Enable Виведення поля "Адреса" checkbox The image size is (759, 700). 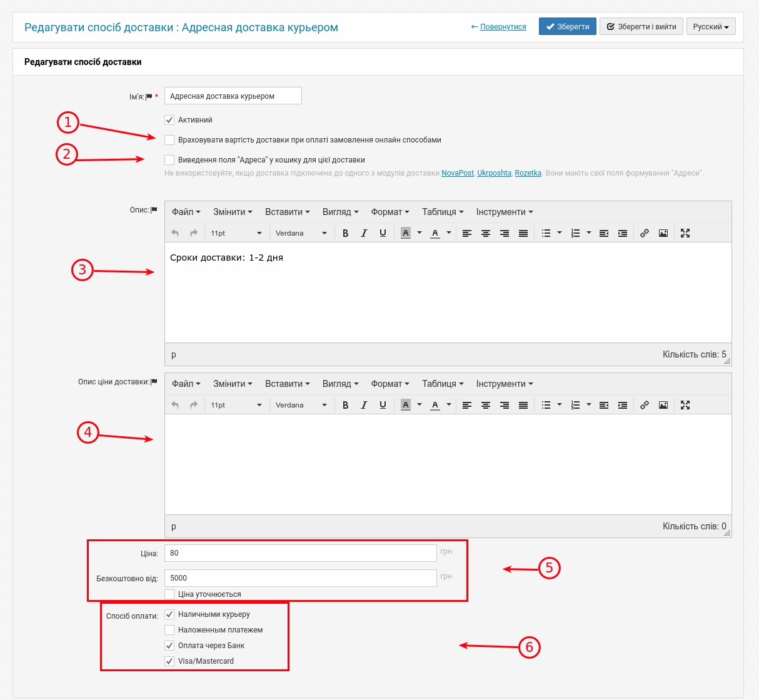click(169, 160)
